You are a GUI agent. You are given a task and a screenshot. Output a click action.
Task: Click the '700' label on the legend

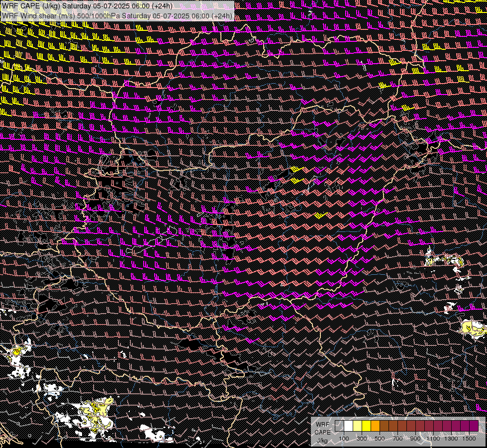click(x=397, y=439)
